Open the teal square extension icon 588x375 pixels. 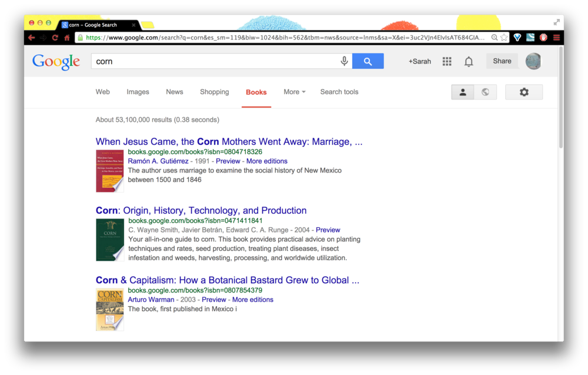tap(530, 38)
